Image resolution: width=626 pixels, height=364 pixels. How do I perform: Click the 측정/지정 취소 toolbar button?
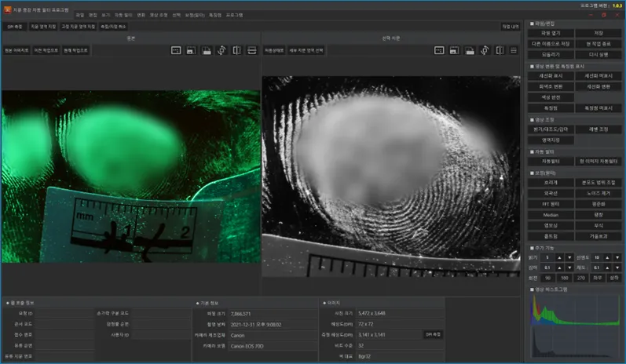(x=113, y=27)
